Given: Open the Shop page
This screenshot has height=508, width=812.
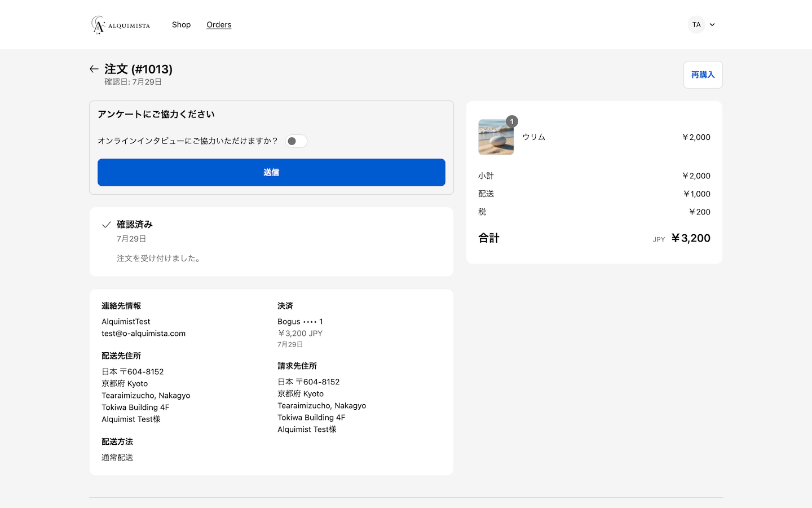Looking at the screenshot, I should point(181,25).
